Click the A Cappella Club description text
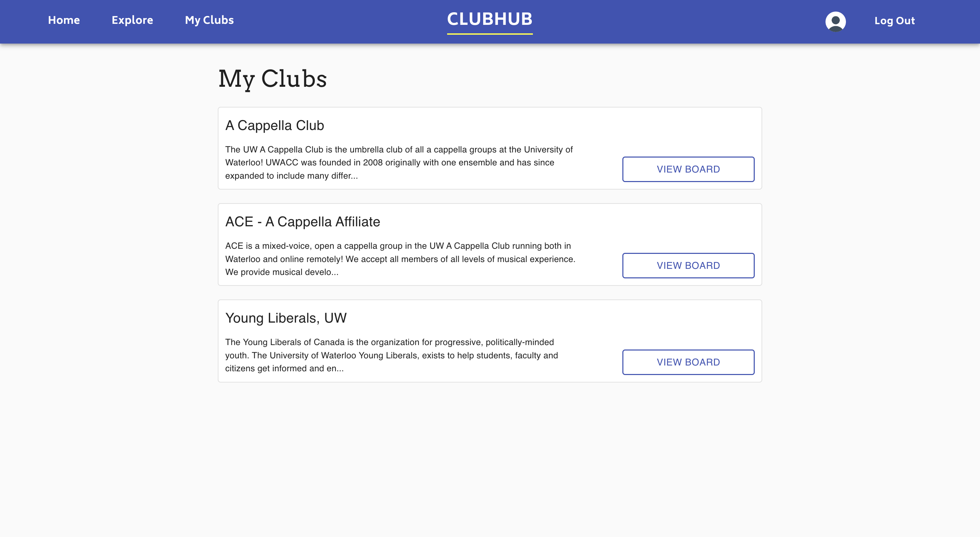 pyautogui.click(x=399, y=163)
